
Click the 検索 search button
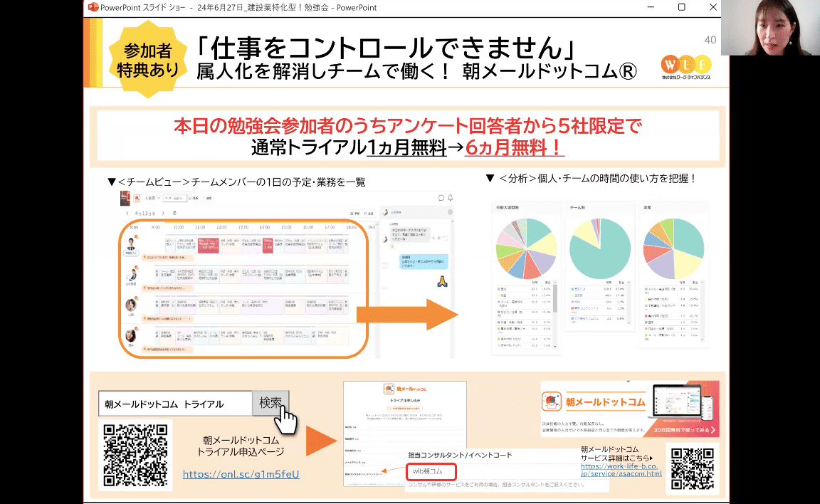click(270, 403)
